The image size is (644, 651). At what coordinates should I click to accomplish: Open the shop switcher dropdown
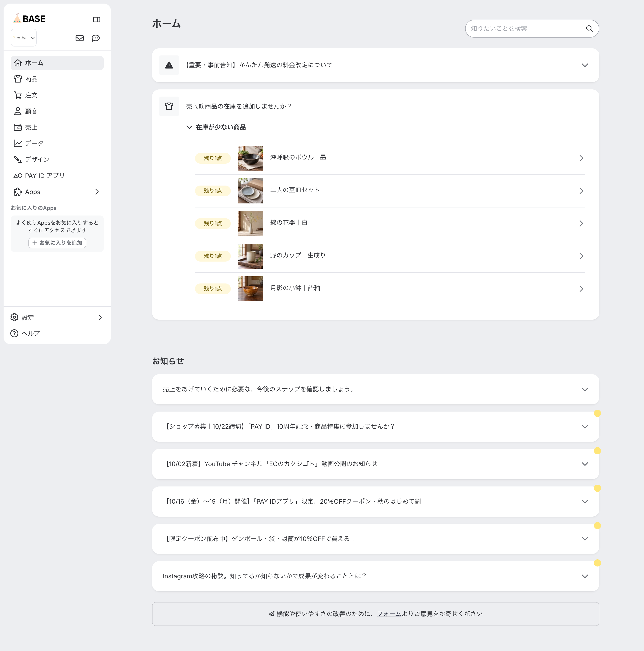23,37
